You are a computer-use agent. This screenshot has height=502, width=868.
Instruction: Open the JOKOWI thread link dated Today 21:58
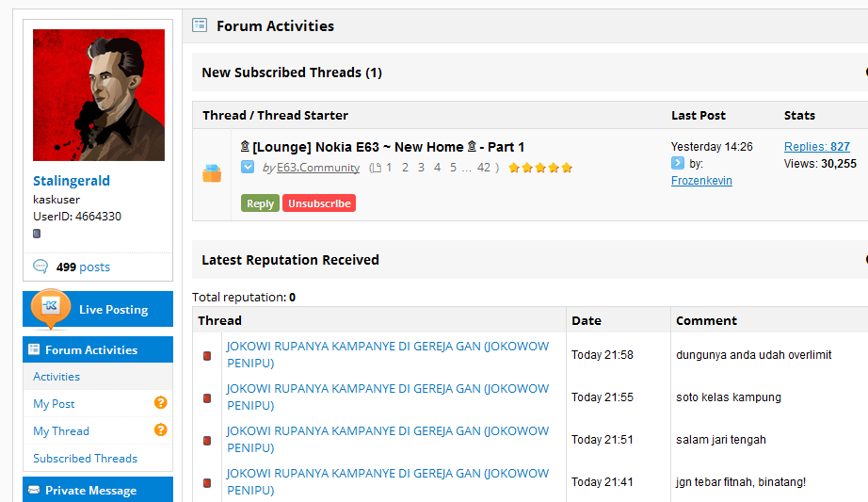(388, 355)
